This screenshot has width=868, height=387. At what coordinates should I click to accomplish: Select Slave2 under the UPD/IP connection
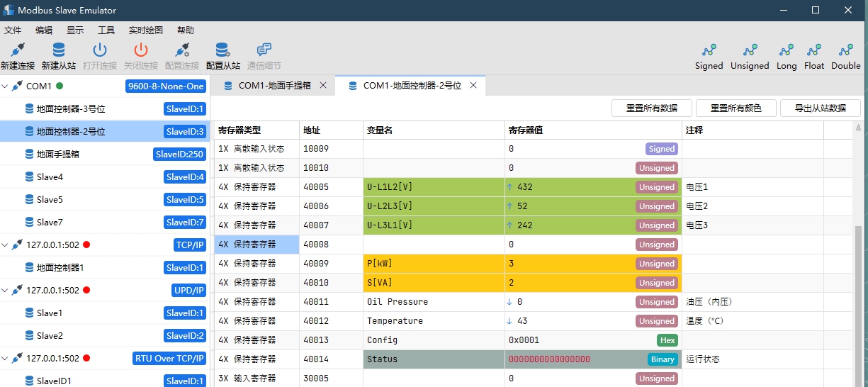[x=105, y=335]
